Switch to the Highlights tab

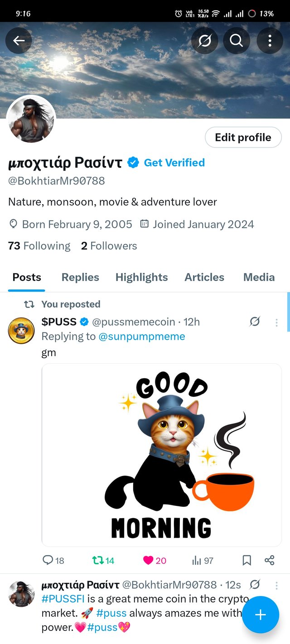(141, 277)
